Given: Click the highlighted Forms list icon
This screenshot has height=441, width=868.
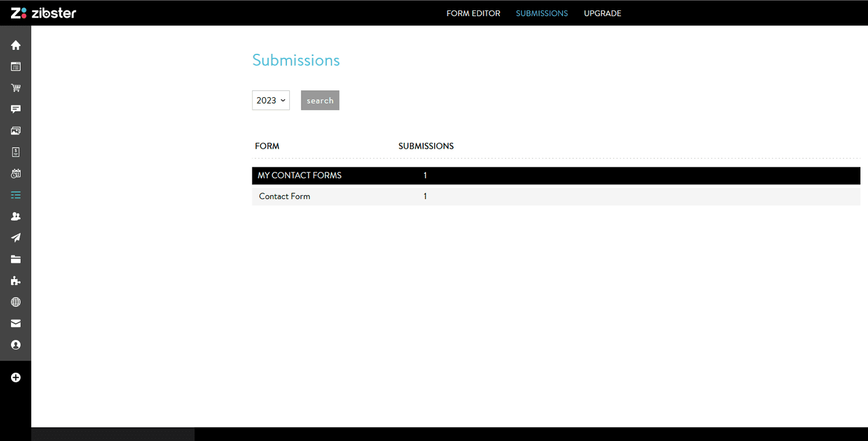Looking at the screenshot, I should [16, 195].
